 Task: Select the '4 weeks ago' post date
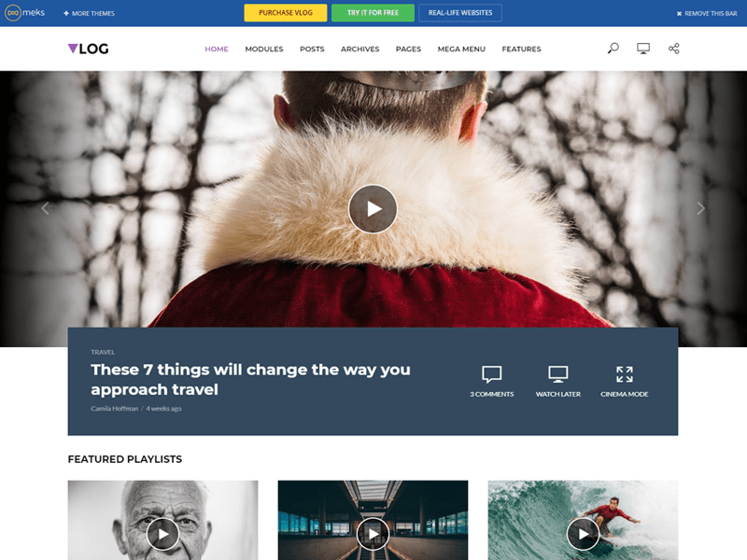(x=163, y=409)
